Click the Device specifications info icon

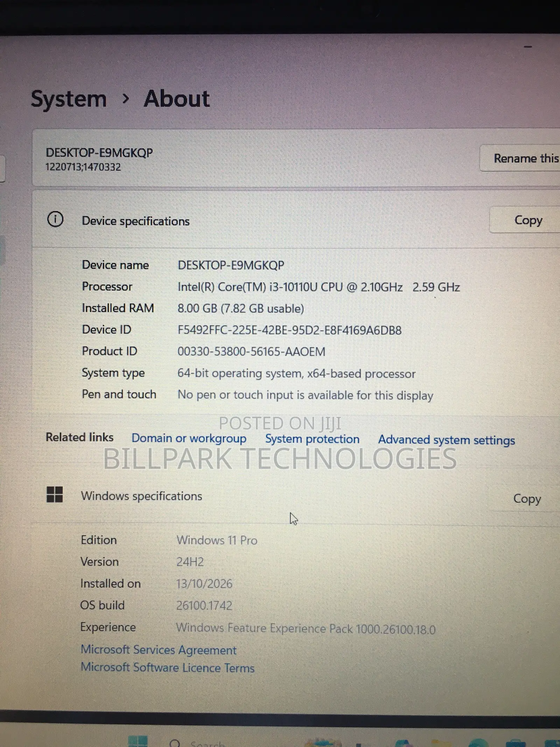[x=55, y=219]
